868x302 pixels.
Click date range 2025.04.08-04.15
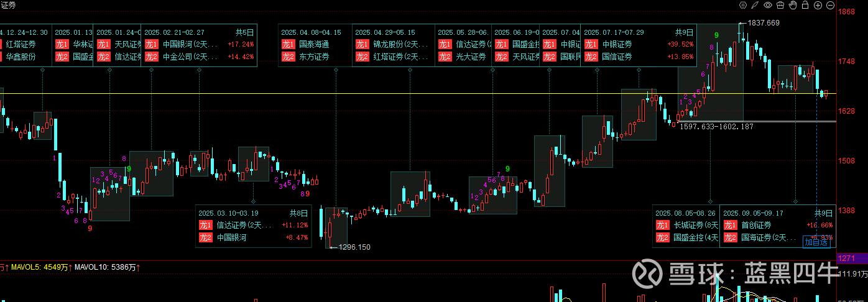(312, 32)
